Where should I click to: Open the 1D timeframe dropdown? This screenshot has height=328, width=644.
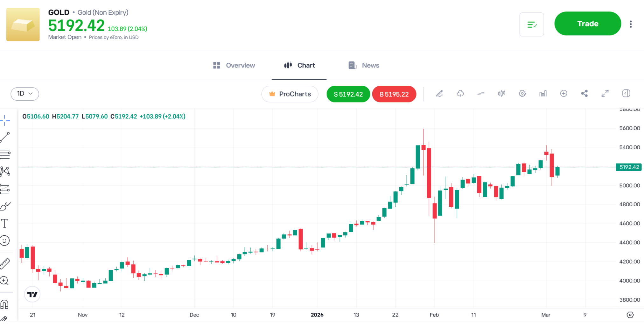coord(25,94)
